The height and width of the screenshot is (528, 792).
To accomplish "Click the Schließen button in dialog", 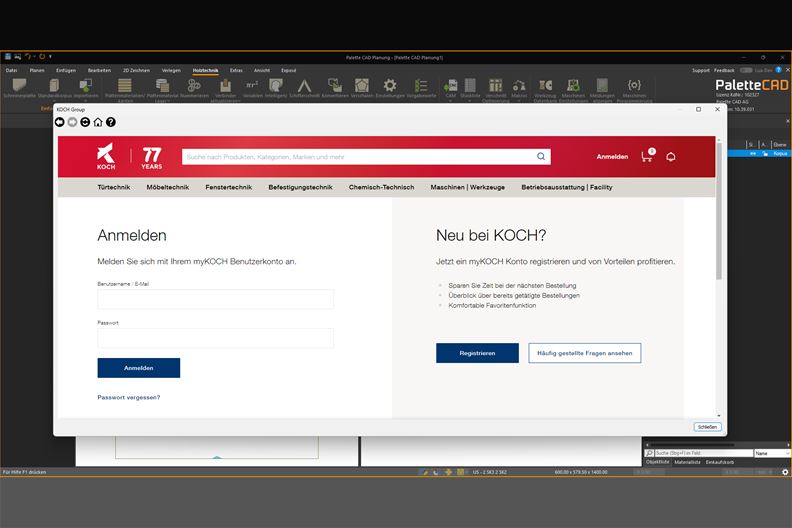I will point(707,427).
